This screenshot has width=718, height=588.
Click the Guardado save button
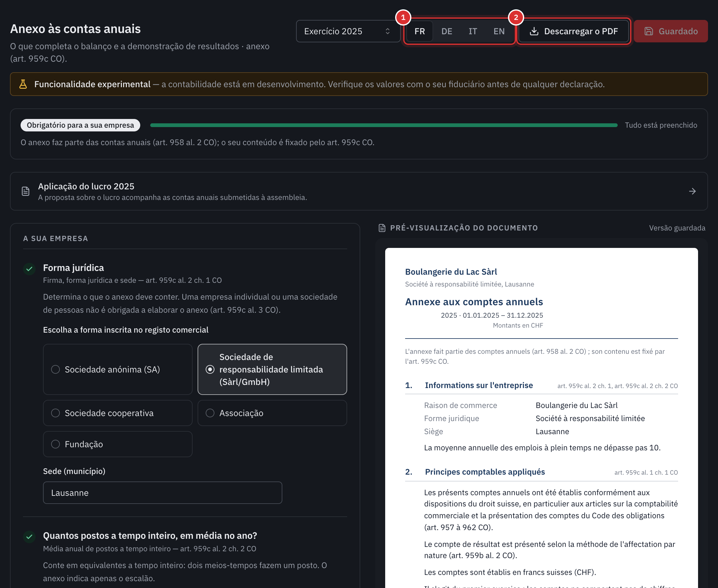[x=671, y=31]
